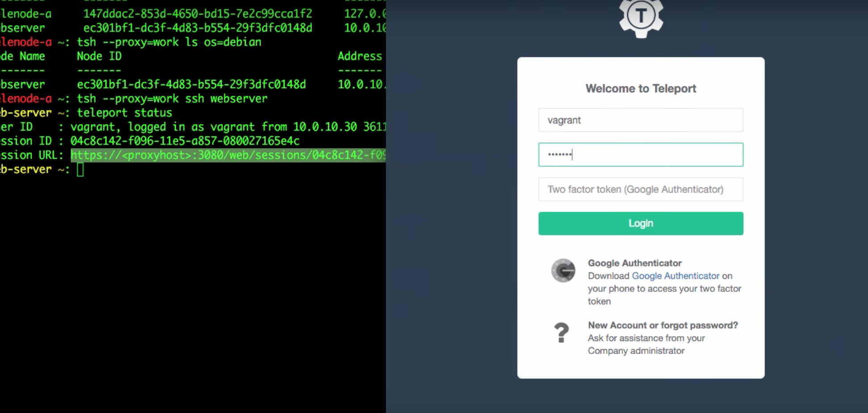The height and width of the screenshot is (413, 868).
Task: Click the tsh ls os=debian command
Action: 169,42
